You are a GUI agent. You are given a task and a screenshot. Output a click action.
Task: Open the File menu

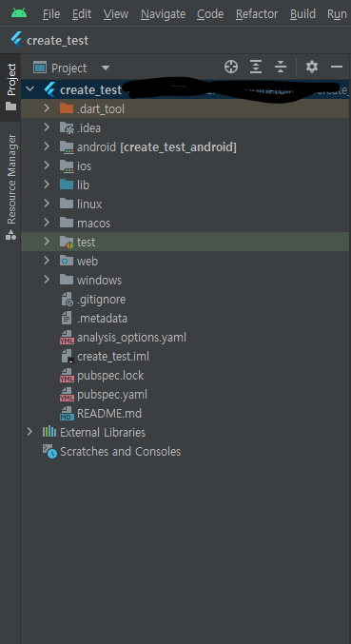pyautogui.click(x=51, y=14)
